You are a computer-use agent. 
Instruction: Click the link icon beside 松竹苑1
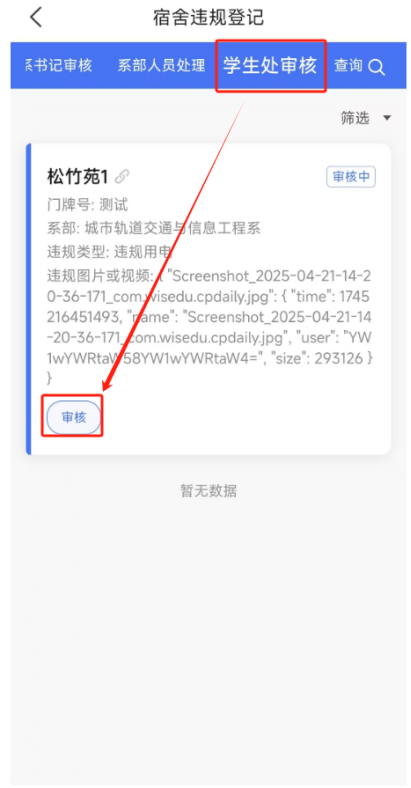[122, 176]
